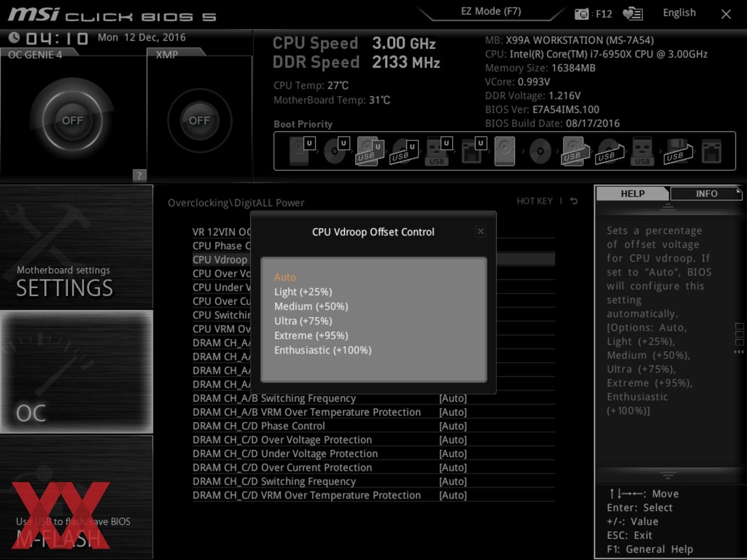This screenshot has width=747, height=560.
Task: Open DRAM CH_C/D Over Voltage Protection value
Action: (x=453, y=440)
